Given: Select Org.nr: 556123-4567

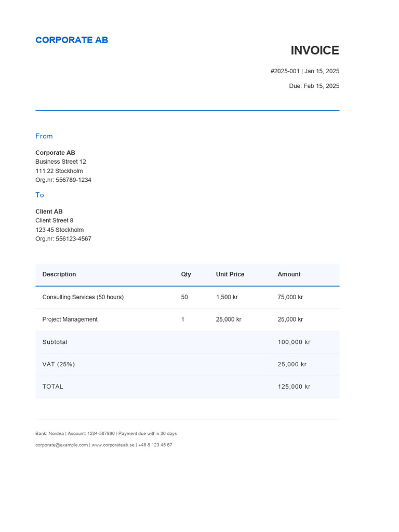Looking at the screenshot, I should 63,238.
